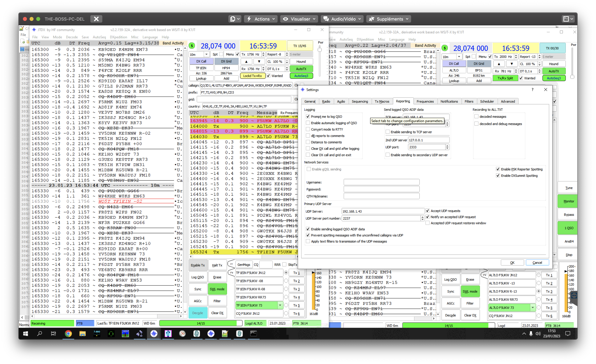Open the DXpedition menu in left JTDX window
The width and height of the screenshot is (596, 364).
[118, 37]
